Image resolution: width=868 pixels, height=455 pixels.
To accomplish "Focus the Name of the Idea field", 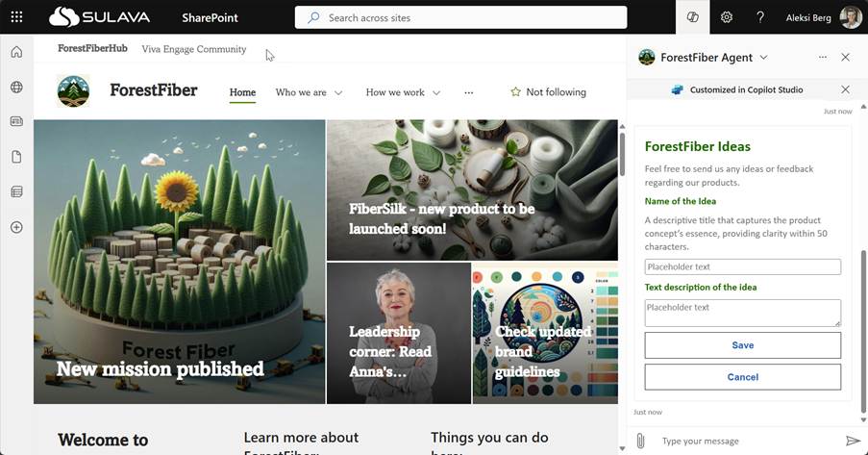I will pyautogui.click(x=742, y=266).
